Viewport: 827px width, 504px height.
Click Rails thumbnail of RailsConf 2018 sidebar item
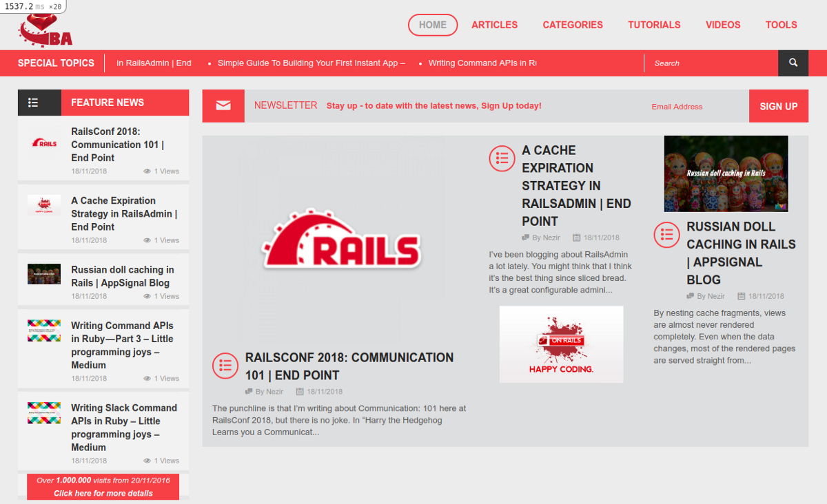tap(44, 143)
